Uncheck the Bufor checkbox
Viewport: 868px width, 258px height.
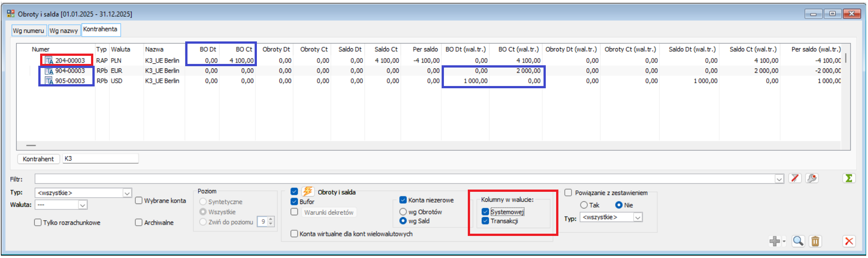294,202
